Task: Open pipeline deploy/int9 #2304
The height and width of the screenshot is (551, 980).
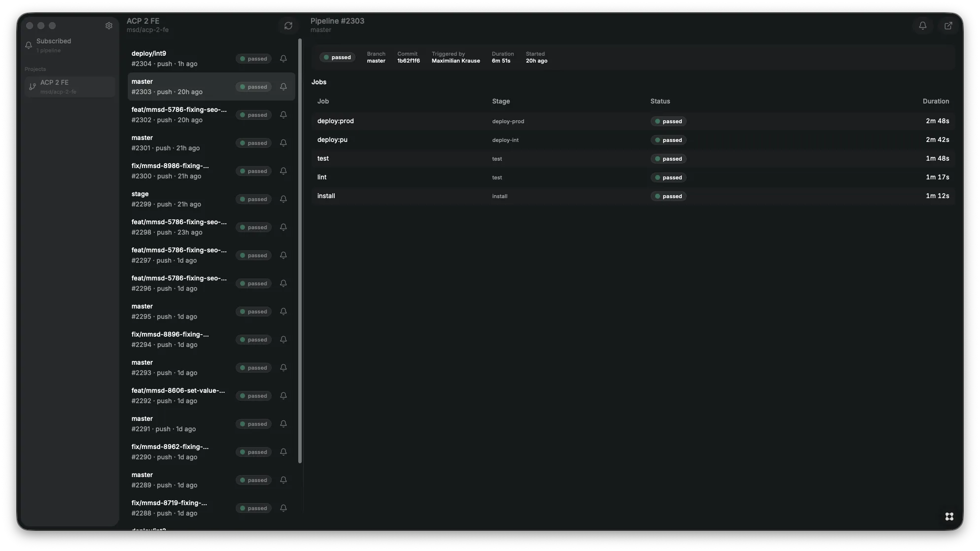Action: coord(211,59)
